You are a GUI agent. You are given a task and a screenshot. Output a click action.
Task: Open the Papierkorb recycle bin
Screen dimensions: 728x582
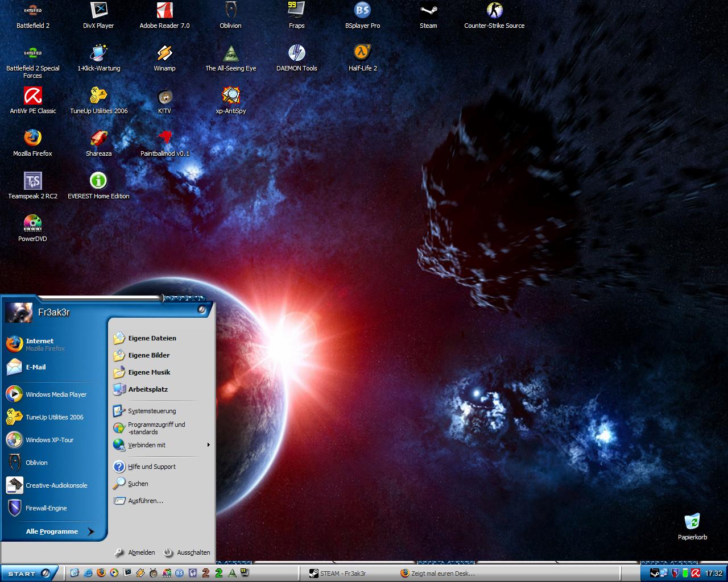(x=692, y=527)
